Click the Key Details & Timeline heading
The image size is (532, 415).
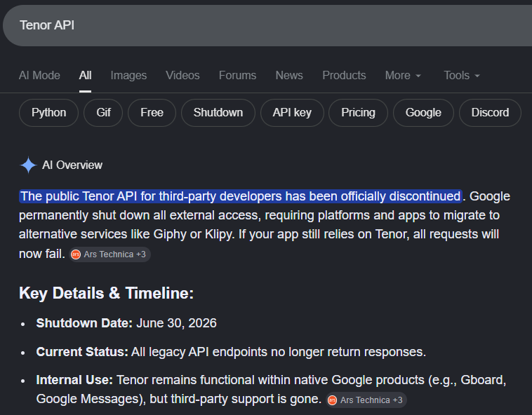pos(106,293)
